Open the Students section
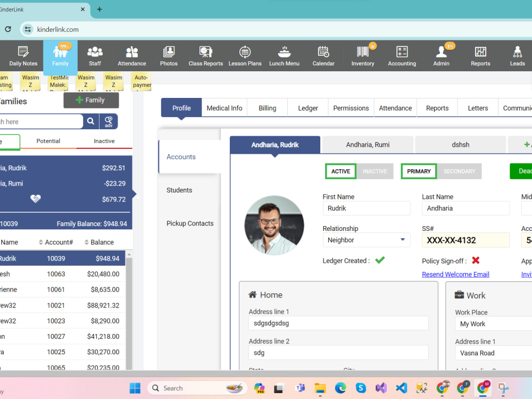 pyautogui.click(x=179, y=190)
